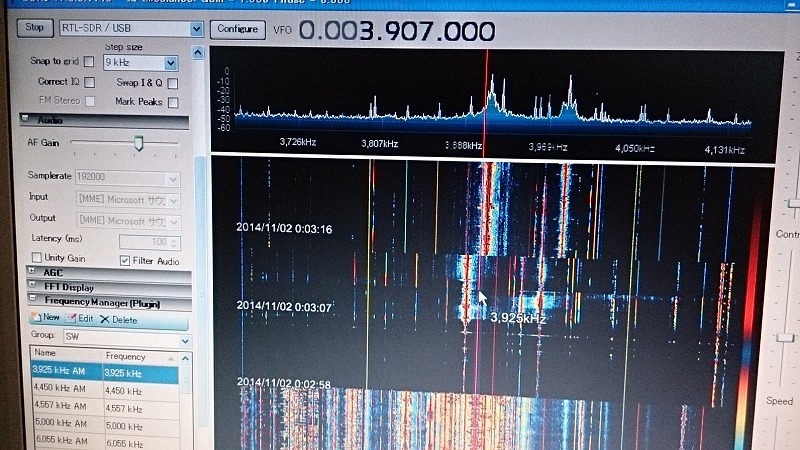The image size is (800, 450).
Task: Click the 4,131kHz spectrum axis label
Action: pos(724,149)
